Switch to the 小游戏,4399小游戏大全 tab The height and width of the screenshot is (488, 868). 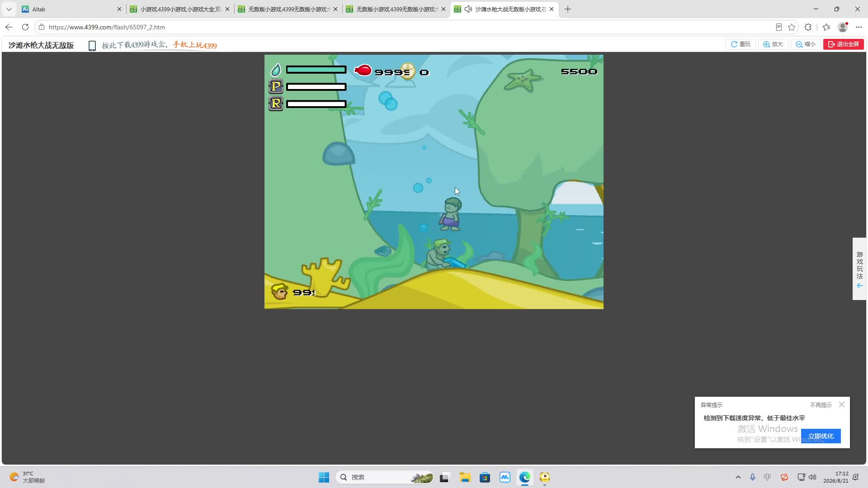coord(179,9)
